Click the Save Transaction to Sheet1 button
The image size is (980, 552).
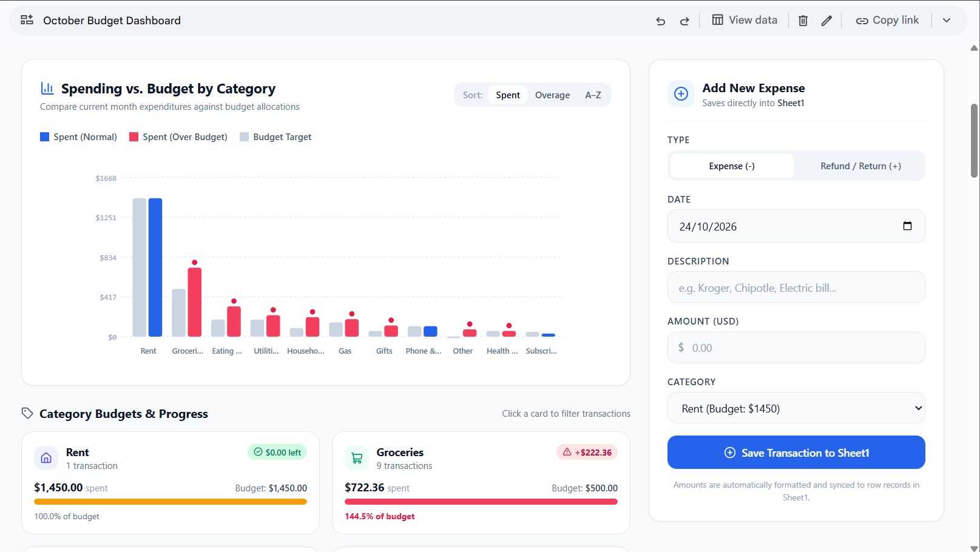(796, 453)
